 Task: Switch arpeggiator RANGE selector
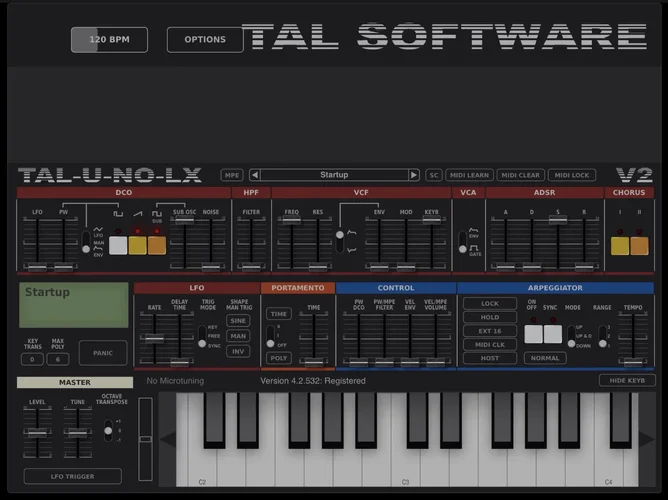click(602, 336)
